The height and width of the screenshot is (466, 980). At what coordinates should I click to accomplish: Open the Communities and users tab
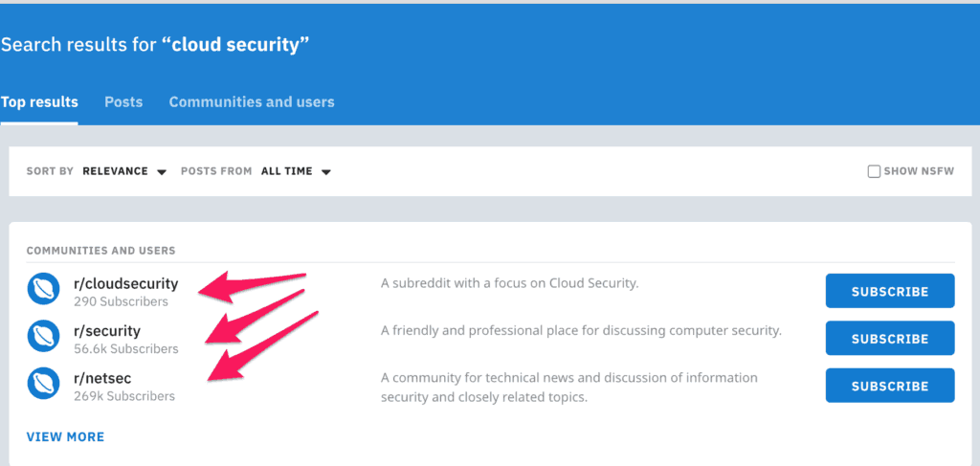tap(252, 102)
